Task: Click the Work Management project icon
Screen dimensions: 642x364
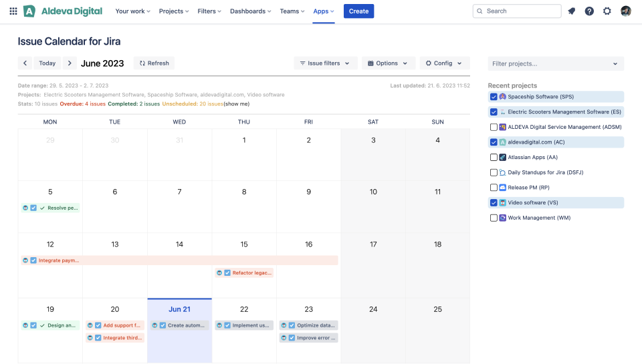Action: point(502,218)
